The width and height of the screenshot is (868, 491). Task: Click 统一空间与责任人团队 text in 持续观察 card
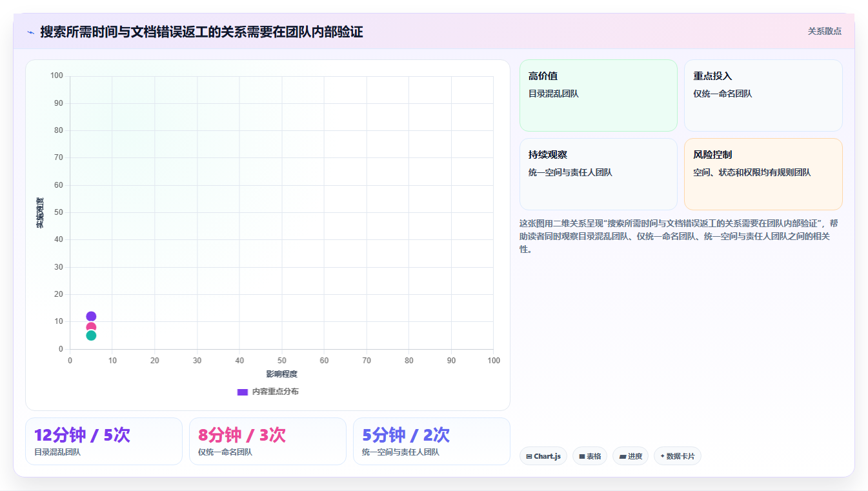(570, 172)
